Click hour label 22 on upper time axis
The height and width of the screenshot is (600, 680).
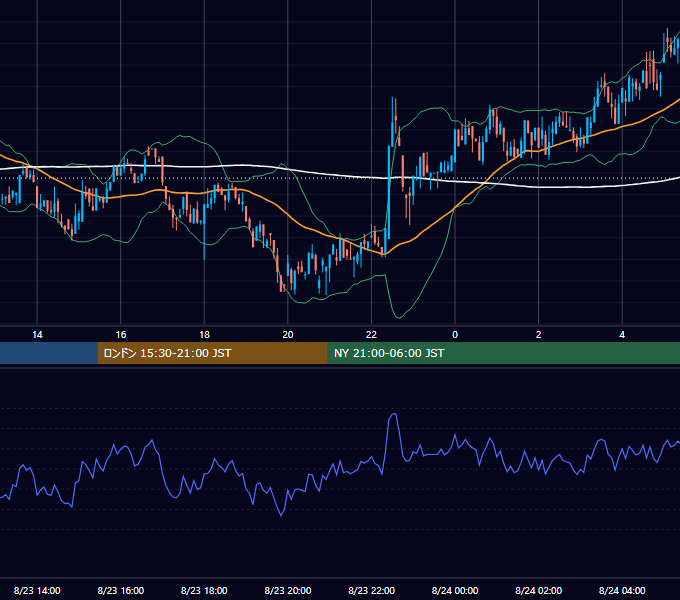[371, 335]
